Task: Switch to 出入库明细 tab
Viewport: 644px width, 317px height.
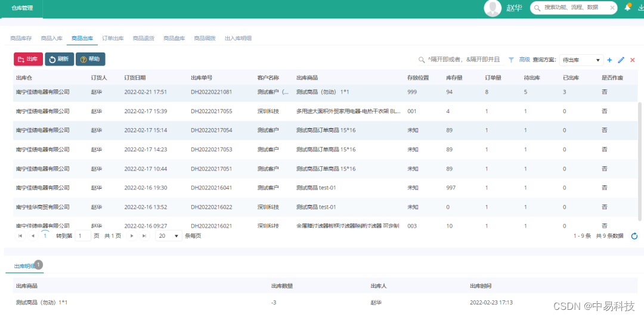Action: [x=238, y=38]
